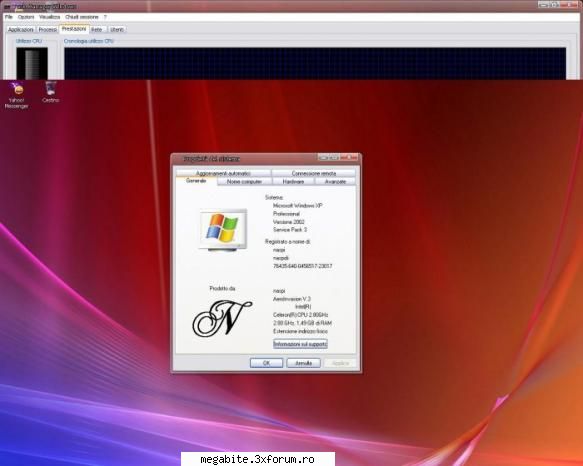Open the Nome computer tab
The width and height of the screenshot is (583, 466).
[244, 181]
